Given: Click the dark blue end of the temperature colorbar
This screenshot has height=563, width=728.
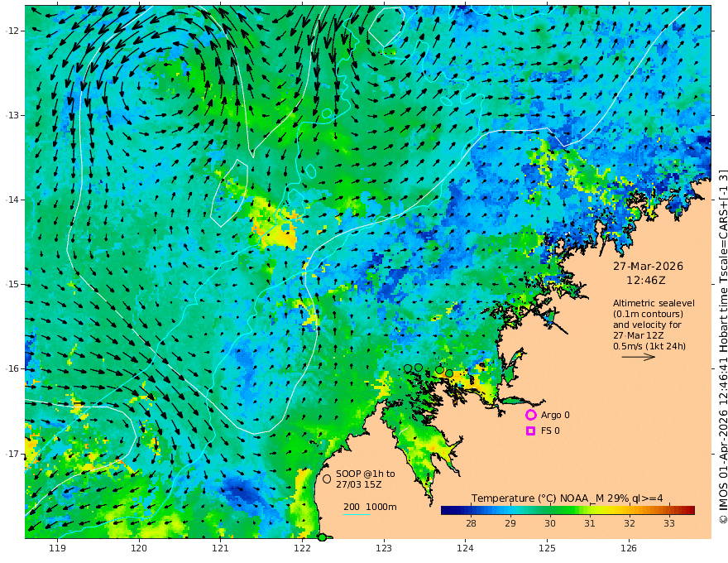Looking at the screenshot, I should 448,511.
